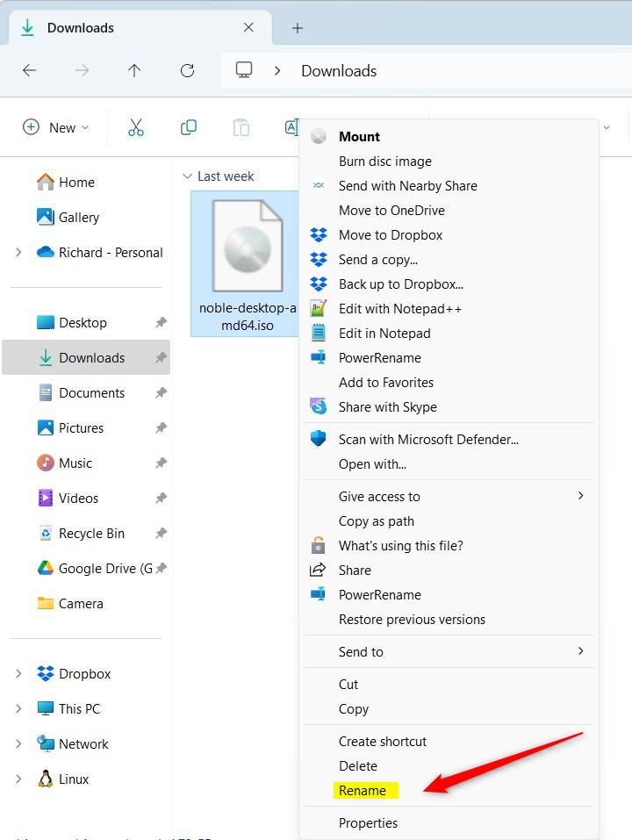Viewport: 632px width, 840px height.
Task: Click the Dropbox icon beside Move to Dropbox
Action: pyautogui.click(x=319, y=234)
